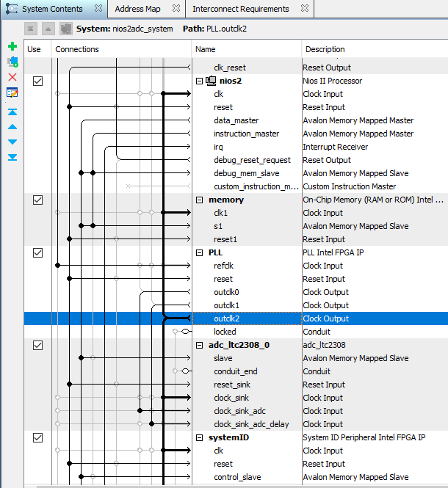
Task: Click the move down arrow icon
Action: click(x=12, y=142)
